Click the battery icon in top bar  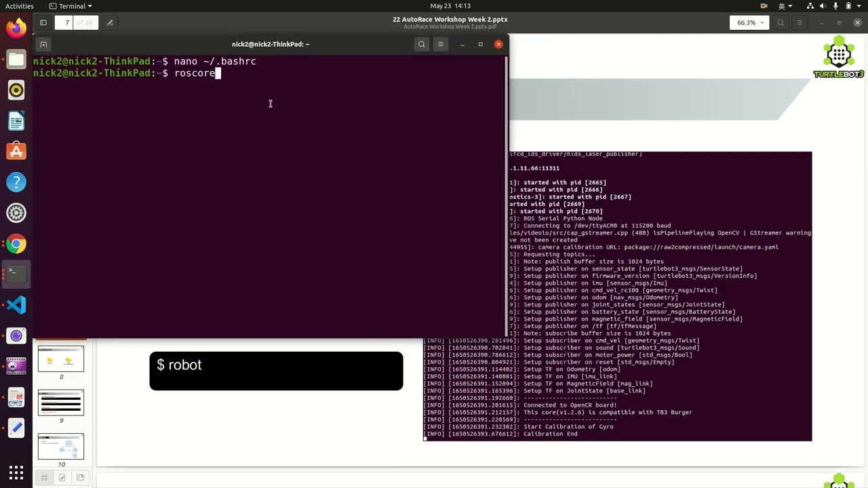848,6
